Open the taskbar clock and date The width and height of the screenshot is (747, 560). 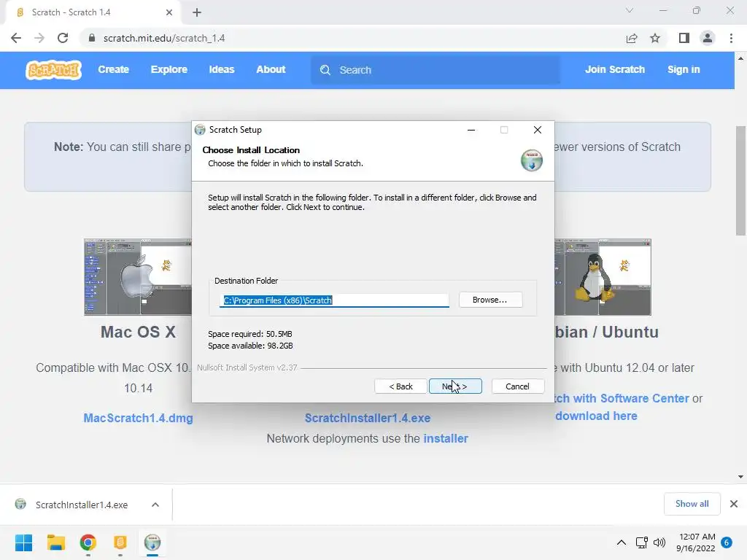pos(695,542)
